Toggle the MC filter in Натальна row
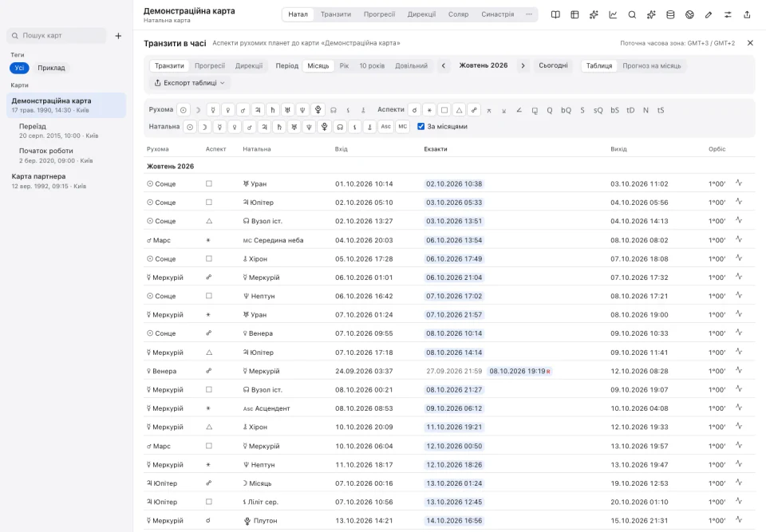The height and width of the screenshot is (532, 766). (x=402, y=127)
